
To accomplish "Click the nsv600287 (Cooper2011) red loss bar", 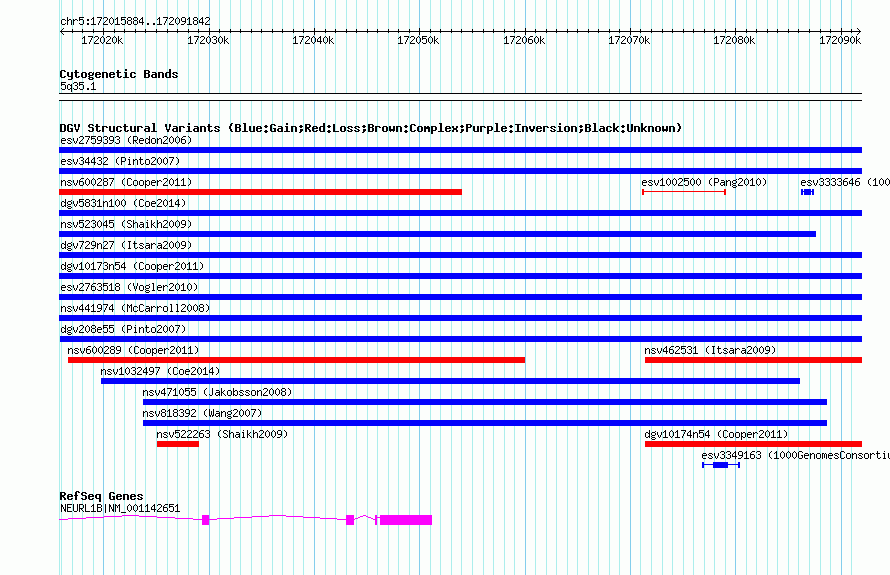I will 261,192.
